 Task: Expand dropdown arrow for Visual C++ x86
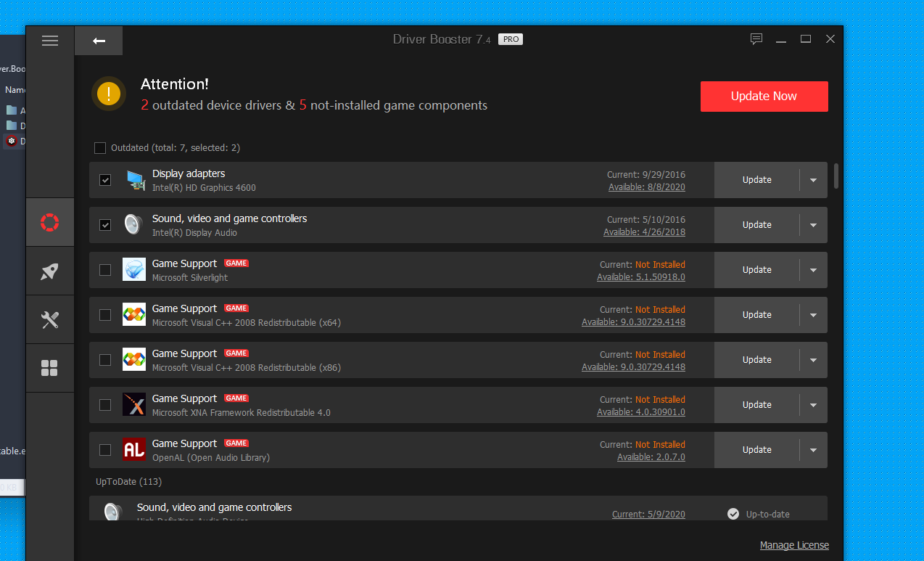[x=813, y=360]
